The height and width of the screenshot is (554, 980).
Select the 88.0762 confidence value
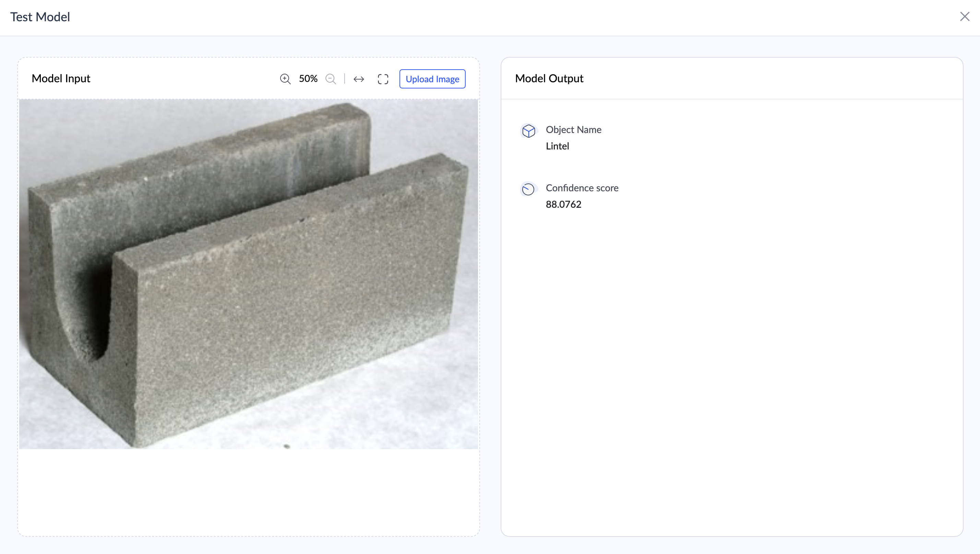(563, 204)
